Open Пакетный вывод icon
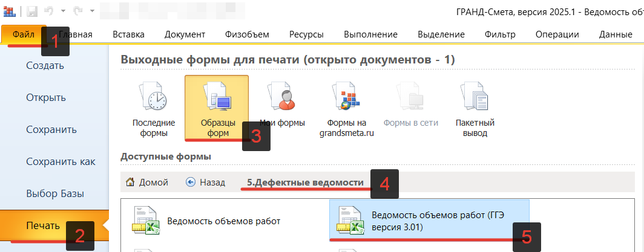 tap(475, 109)
